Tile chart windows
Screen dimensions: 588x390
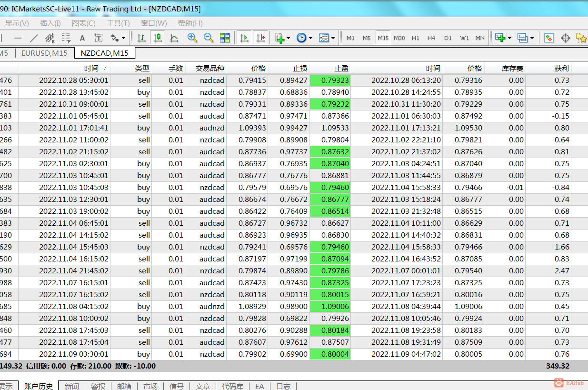[225, 38]
